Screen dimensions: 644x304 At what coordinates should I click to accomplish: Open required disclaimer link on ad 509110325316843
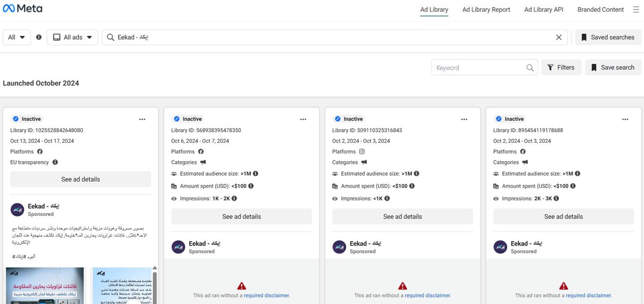(x=427, y=295)
